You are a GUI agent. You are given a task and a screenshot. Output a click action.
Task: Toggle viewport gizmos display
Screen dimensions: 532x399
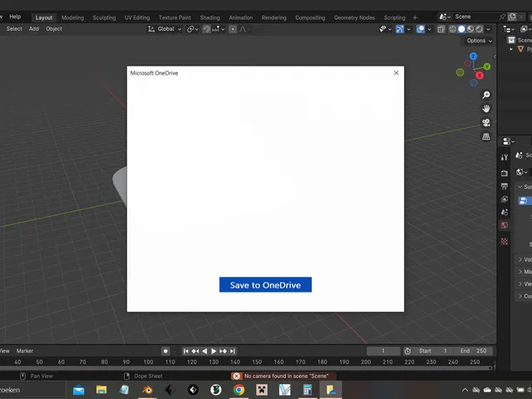[400, 29]
